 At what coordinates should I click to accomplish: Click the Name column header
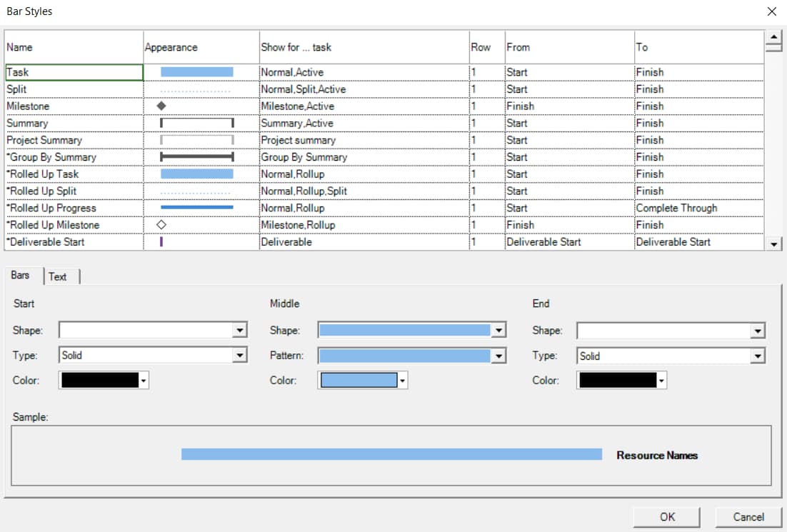click(74, 47)
